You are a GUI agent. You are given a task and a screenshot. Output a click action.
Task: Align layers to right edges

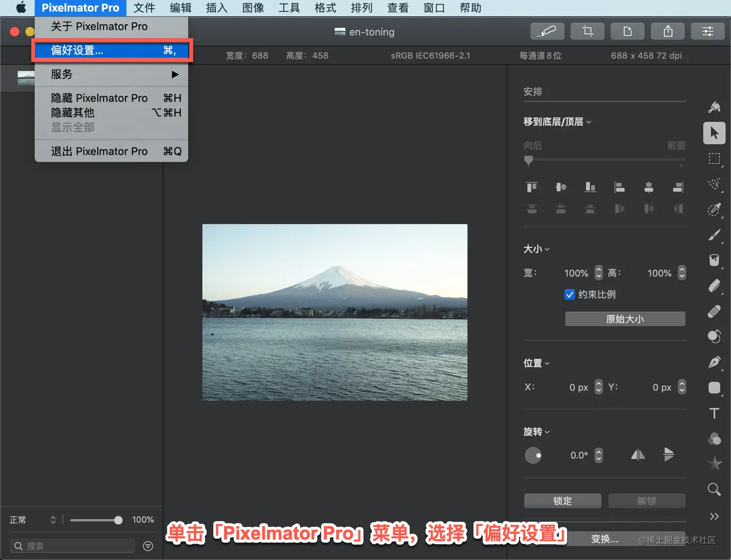click(678, 187)
